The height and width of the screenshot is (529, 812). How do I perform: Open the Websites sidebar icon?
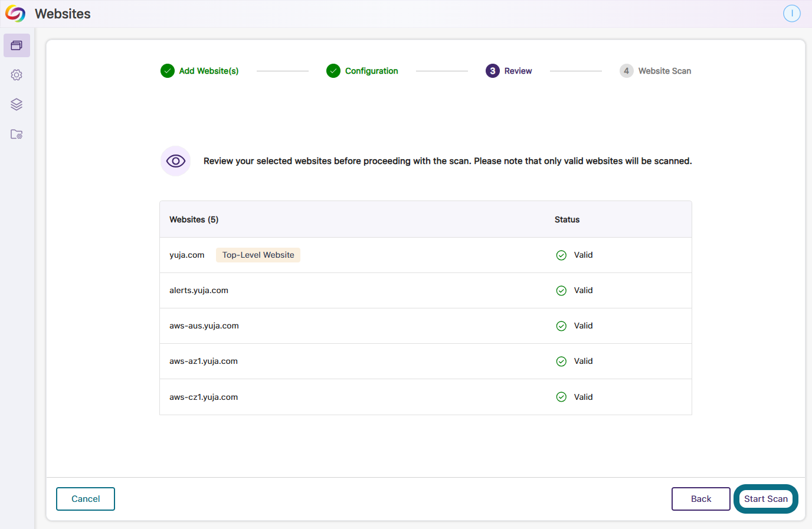click(x=17, y=45)
